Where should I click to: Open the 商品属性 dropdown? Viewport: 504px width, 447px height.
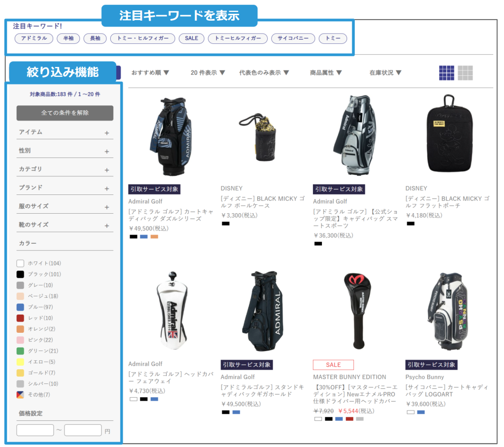tap(326, 73)
